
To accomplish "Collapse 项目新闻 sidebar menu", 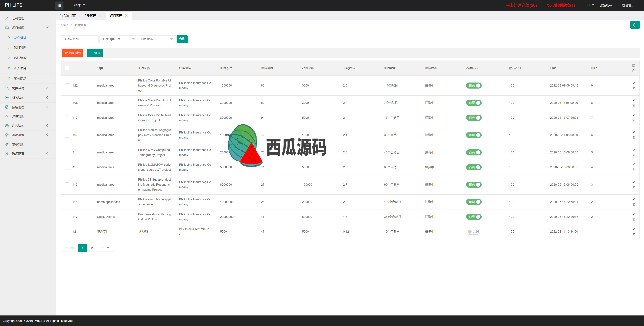I will 28,28.
